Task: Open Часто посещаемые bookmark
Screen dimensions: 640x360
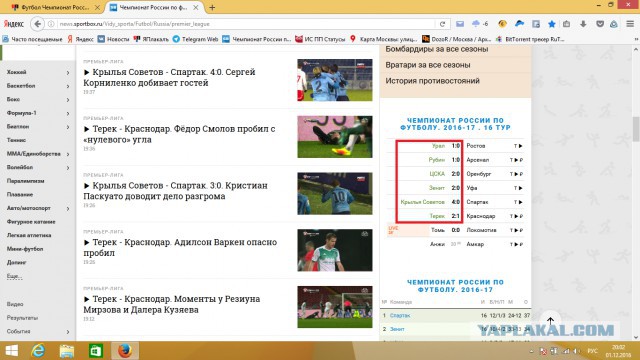Action: 32,39
